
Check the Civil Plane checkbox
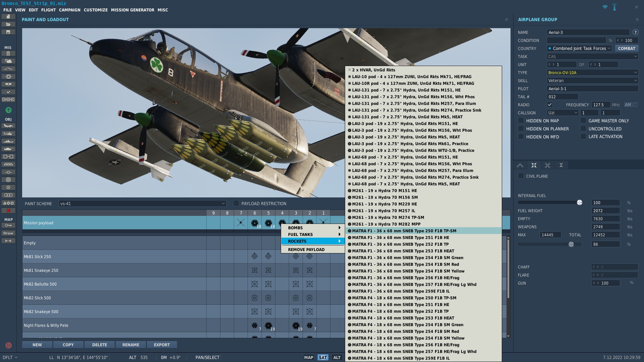[x=521, y=176]
